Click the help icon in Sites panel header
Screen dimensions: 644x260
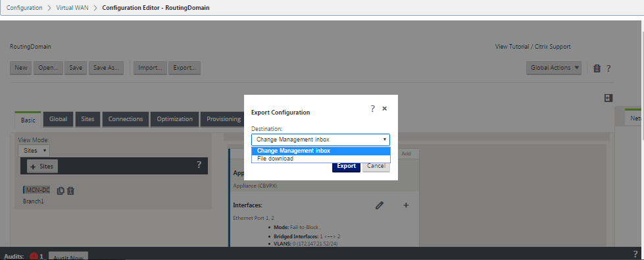click(x=199, y=165)
